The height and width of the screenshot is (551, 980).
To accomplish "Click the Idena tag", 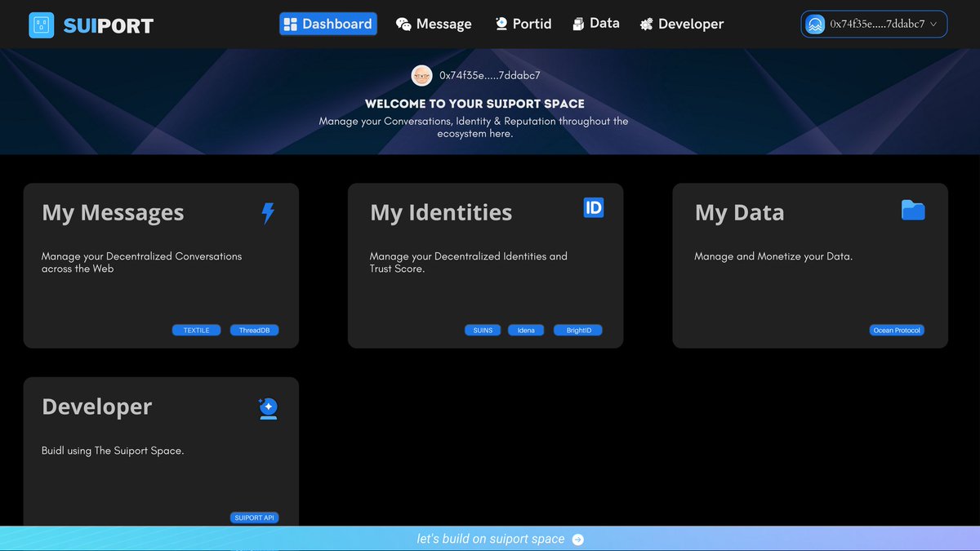I will coord(526,331).
